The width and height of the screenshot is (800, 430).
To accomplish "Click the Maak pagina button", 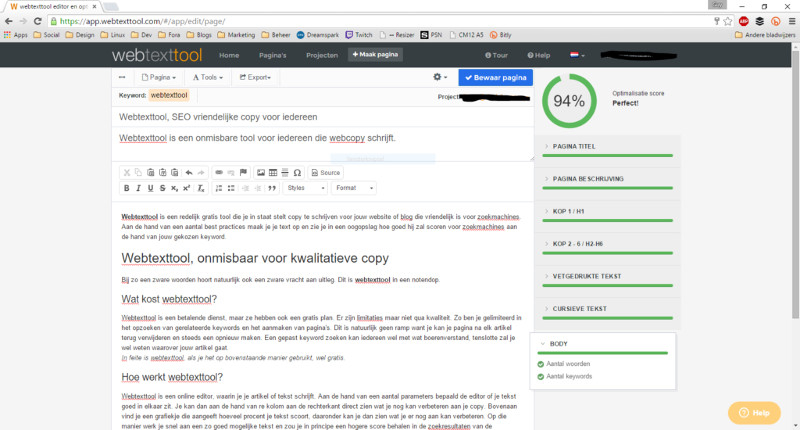I will 375,55.
